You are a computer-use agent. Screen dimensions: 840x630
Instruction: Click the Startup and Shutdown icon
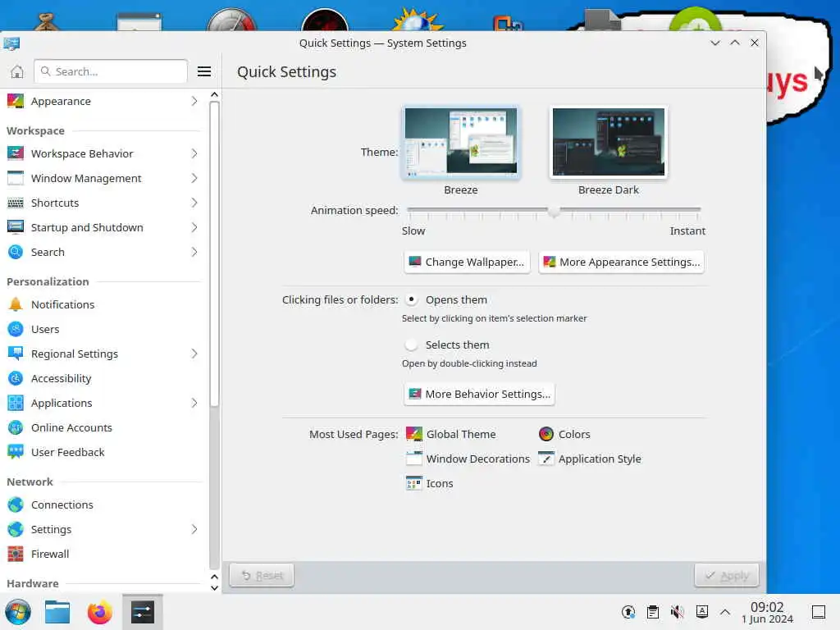(16, 227)
